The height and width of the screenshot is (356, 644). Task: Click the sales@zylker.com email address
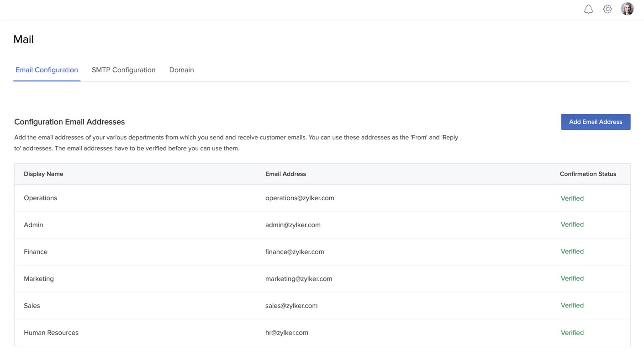[x=291, y=306]
